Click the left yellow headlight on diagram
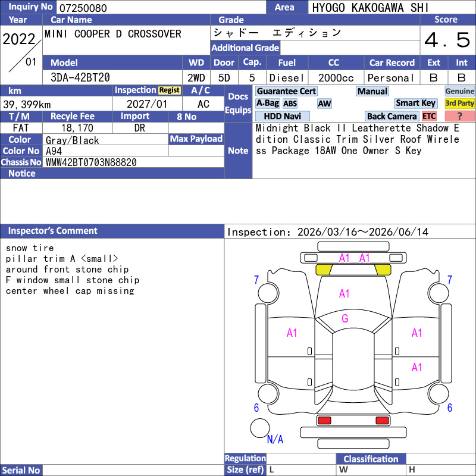Screen dimensions: 476x476 pos(324,270)
